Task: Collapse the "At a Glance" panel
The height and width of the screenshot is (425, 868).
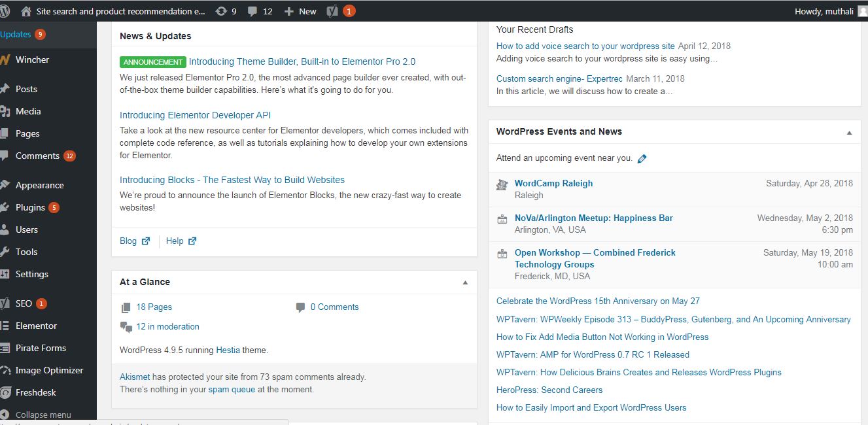Action: coord(465,283)
